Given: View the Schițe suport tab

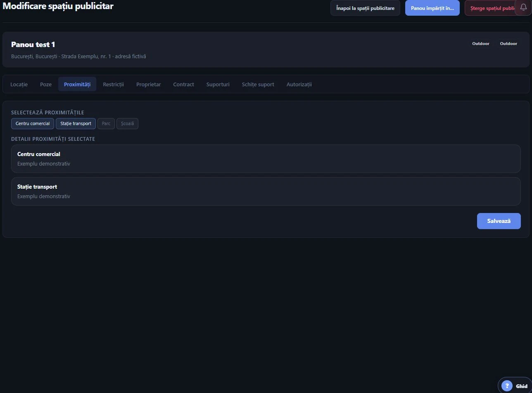Looking at the screenshot, I should pyautogui.click(x=258, y=84).
